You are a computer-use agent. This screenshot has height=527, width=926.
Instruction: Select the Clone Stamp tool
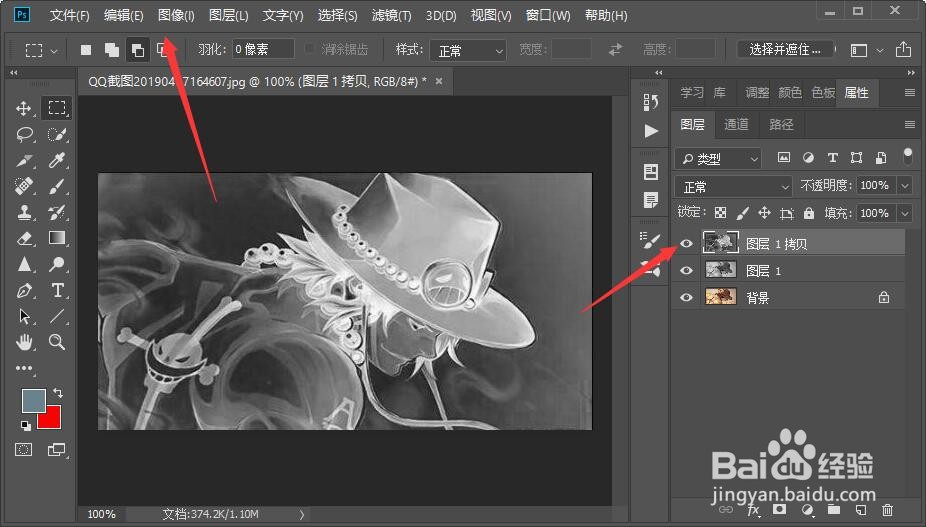click(24, 212)
